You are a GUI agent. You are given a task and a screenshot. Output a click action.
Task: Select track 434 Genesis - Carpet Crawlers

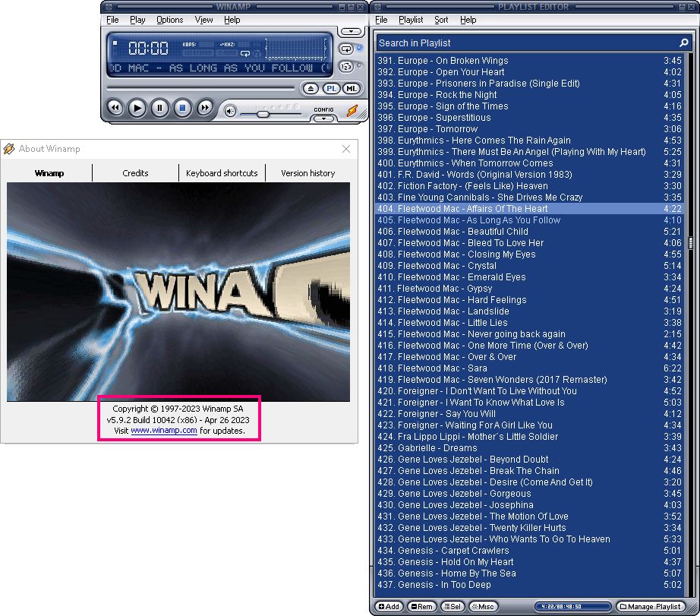point(529,551)
